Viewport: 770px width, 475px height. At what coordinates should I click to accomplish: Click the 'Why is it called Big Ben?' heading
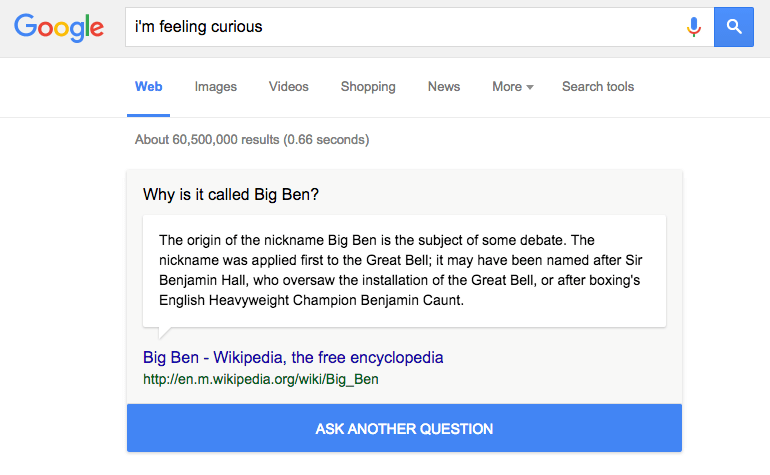(x=231, y=195)
